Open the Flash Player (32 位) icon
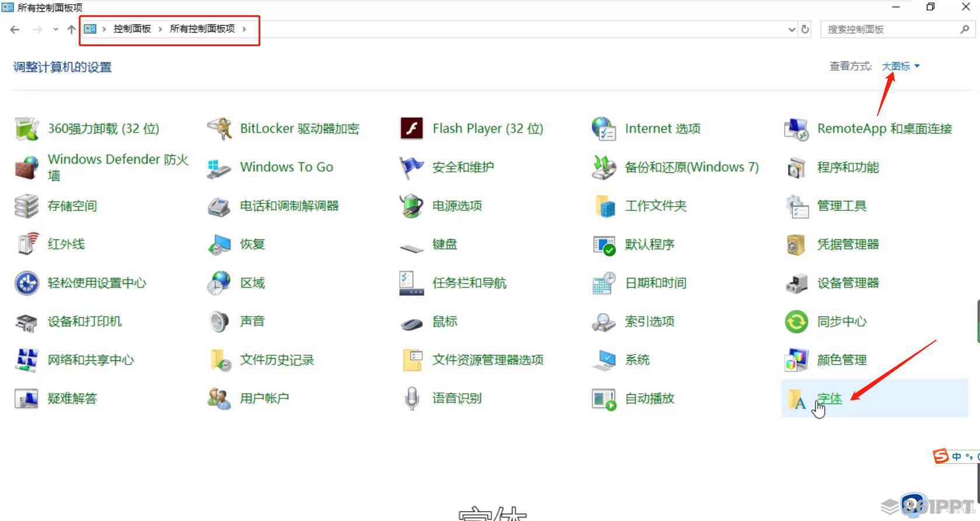 click(411, 128)
